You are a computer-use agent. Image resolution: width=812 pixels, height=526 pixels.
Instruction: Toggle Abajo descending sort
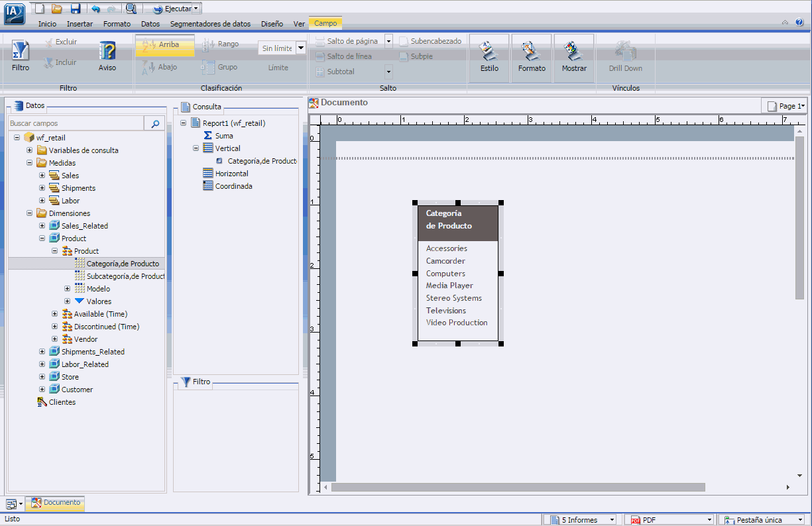tap(159, 67)
